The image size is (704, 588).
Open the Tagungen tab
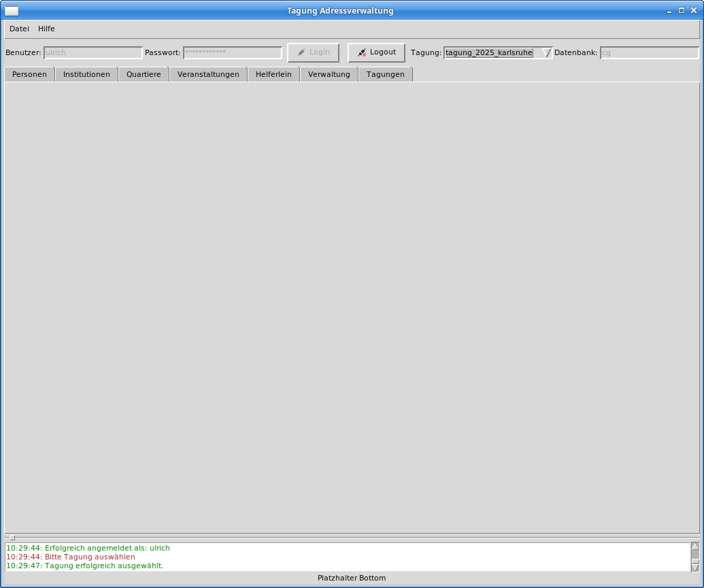(385, 74)
